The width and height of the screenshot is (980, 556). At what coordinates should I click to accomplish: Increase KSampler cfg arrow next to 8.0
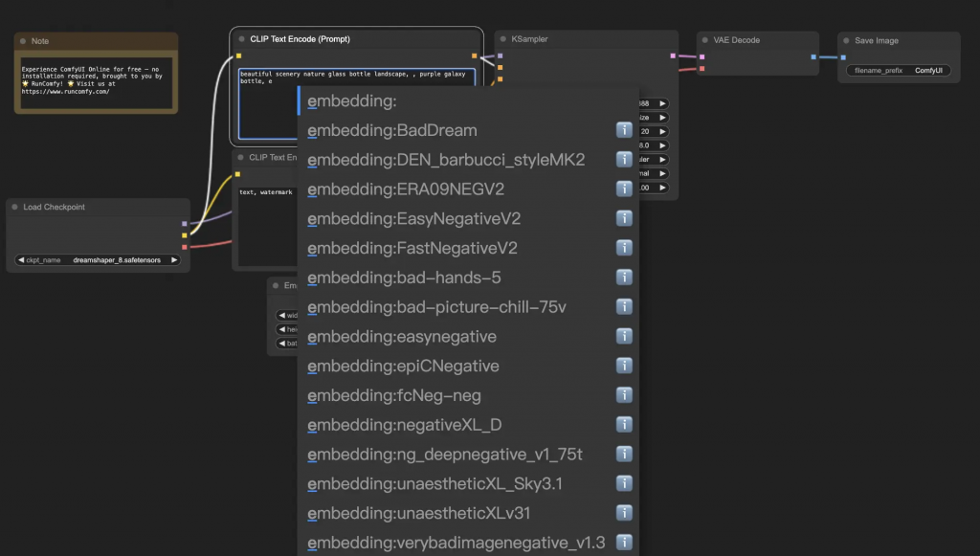pos(662,145)
